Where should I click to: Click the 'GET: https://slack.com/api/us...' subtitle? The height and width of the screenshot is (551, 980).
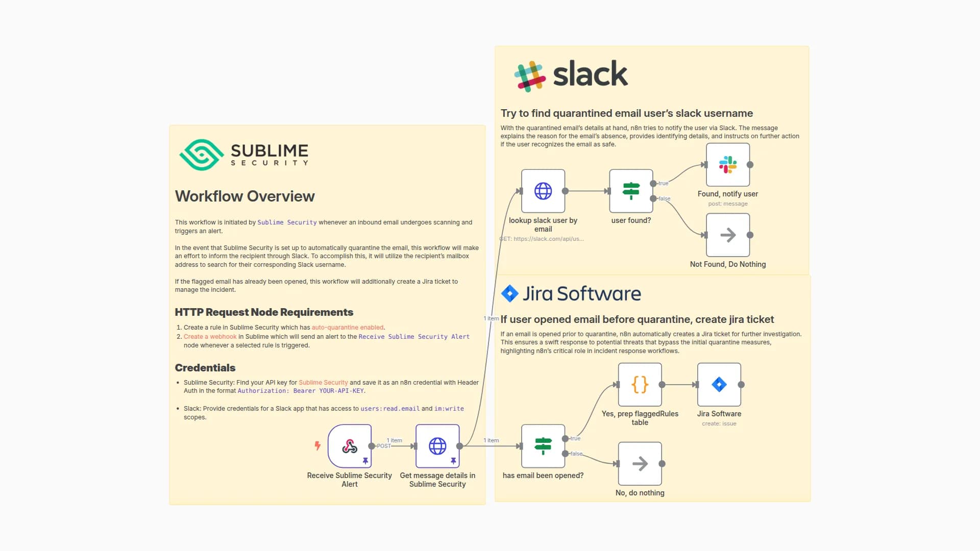pos(542,239)
